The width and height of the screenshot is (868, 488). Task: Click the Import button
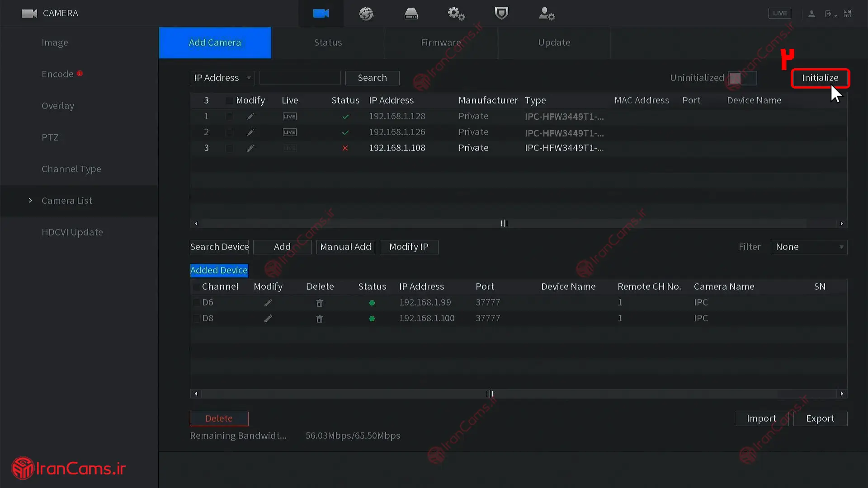pos(762,418)
